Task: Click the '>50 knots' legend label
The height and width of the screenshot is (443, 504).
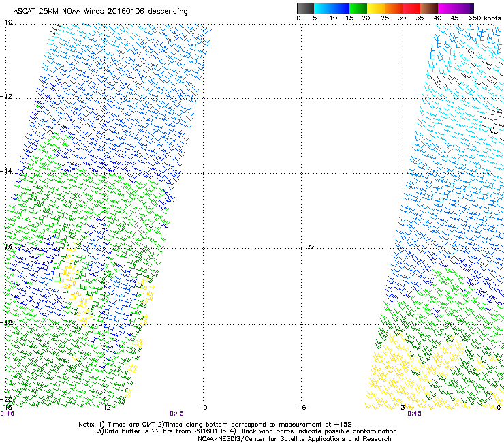Action: tap(484, 18)
